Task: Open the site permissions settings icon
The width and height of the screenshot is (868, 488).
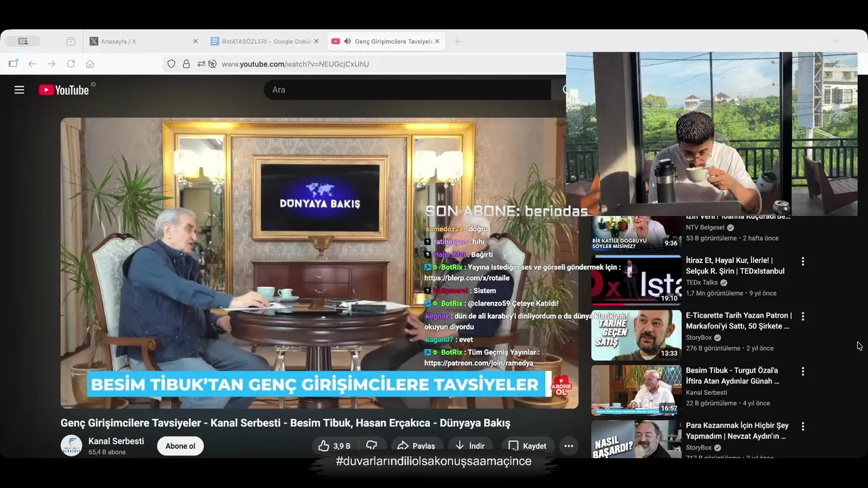Action: (201, 64)
